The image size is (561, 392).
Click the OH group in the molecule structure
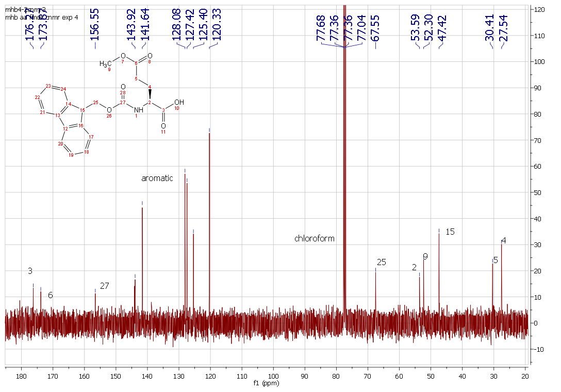(x=178, y=102)
